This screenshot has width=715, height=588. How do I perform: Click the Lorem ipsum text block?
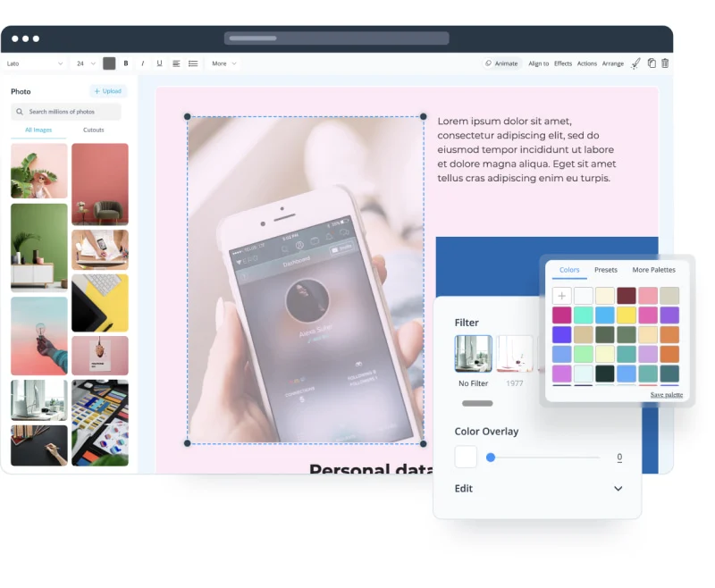[526, 149]
